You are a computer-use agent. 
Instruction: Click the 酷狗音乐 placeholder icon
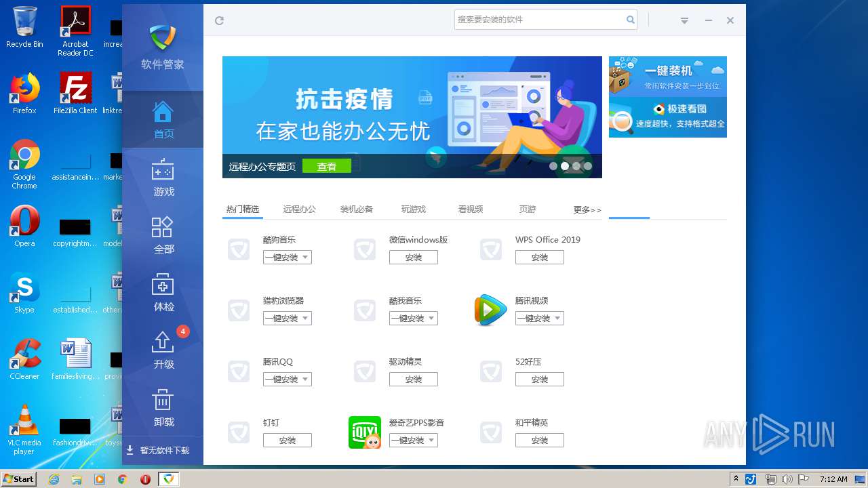point(239,249)
